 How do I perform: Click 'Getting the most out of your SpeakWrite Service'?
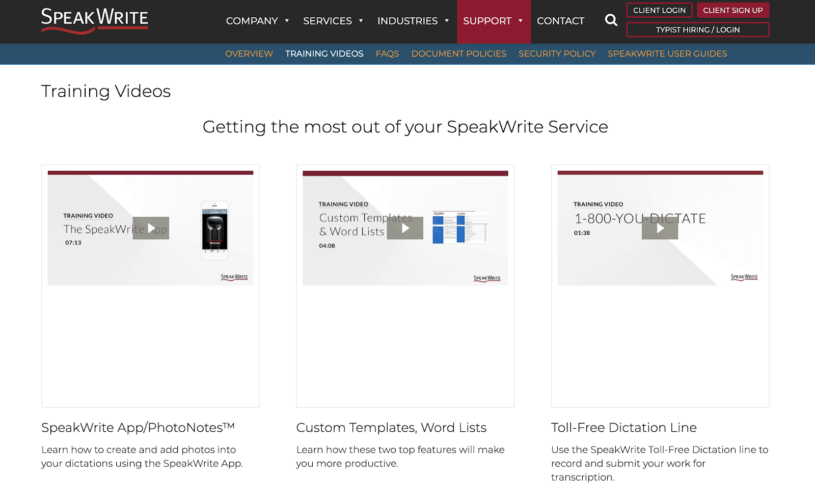click(x=405, y=127)
